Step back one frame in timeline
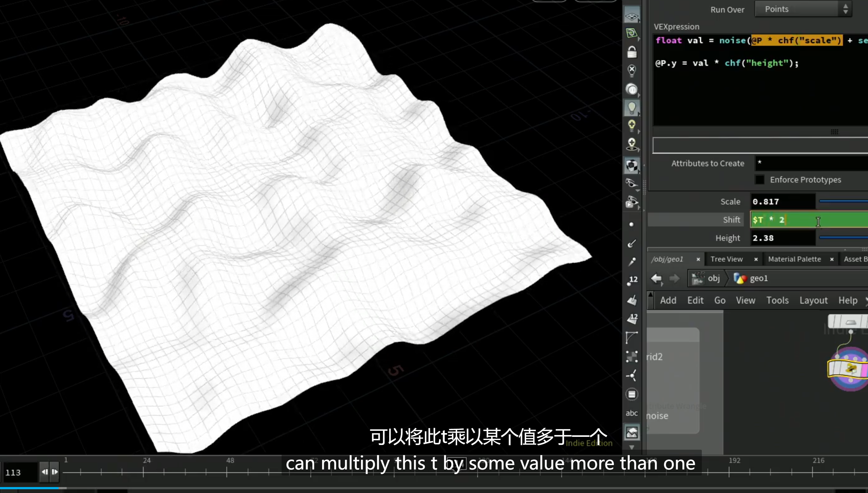The height and width of the screenshot is (493, 868). point(45,472)
